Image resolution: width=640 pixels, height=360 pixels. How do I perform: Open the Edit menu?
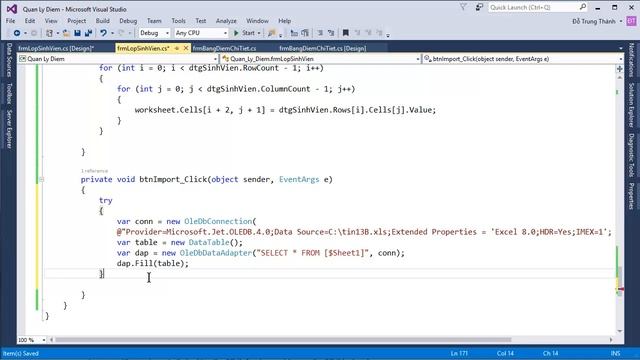(30, 21)
